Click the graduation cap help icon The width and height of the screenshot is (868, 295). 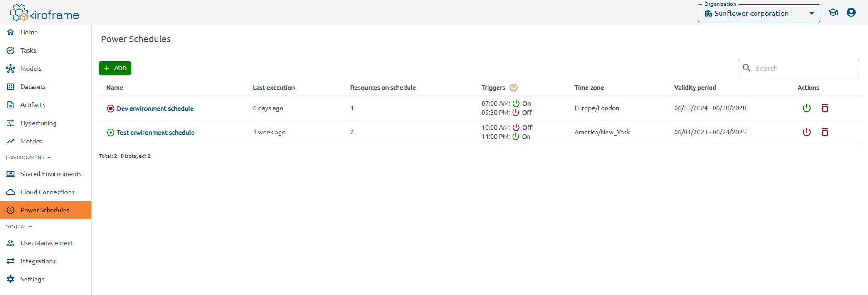pyautogui.click(x=833, y=13)
